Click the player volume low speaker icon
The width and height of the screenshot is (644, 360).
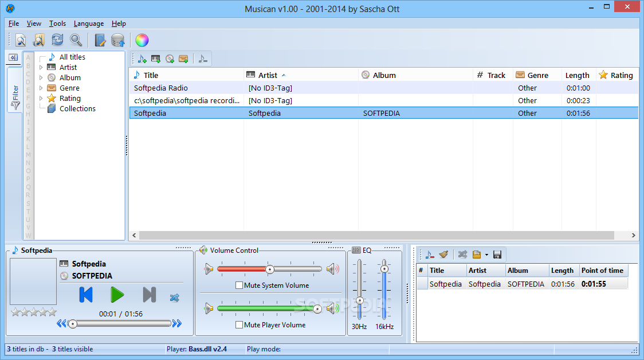coord(209,308)
